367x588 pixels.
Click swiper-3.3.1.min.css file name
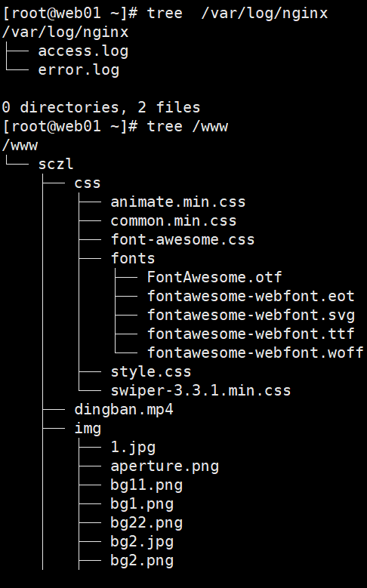click(x=201, y=390)
